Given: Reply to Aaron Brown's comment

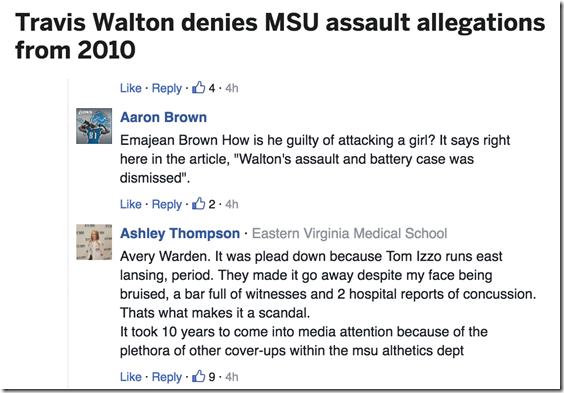Looking at the screenshot, I should coord(167,205).
